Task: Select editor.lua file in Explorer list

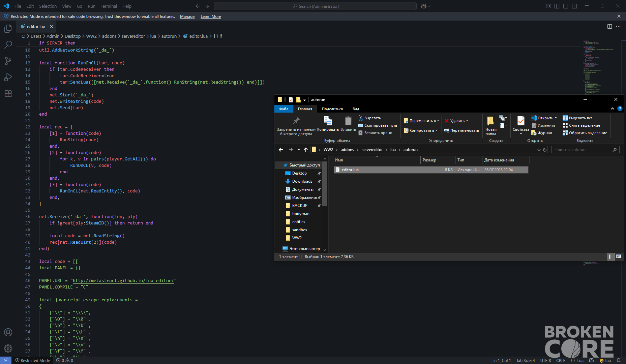Action: click(x=431, y=170)
